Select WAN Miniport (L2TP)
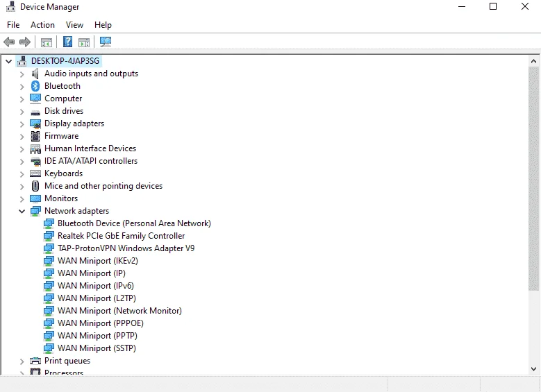541x392 pixels. click(97, 298)
